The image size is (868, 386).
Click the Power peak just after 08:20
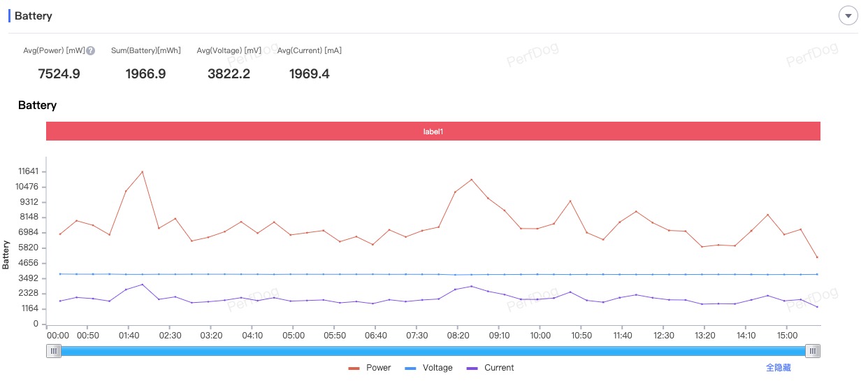click(472, 180)
